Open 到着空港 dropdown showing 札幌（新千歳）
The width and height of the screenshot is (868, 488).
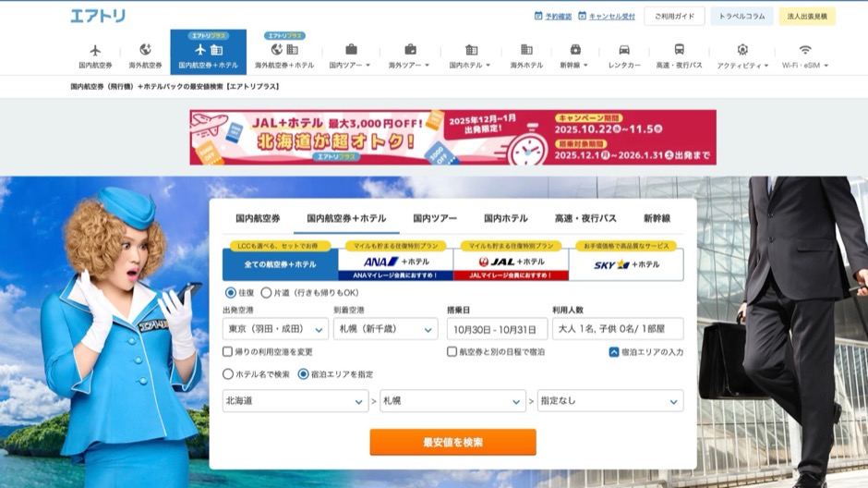coord(384,329)
